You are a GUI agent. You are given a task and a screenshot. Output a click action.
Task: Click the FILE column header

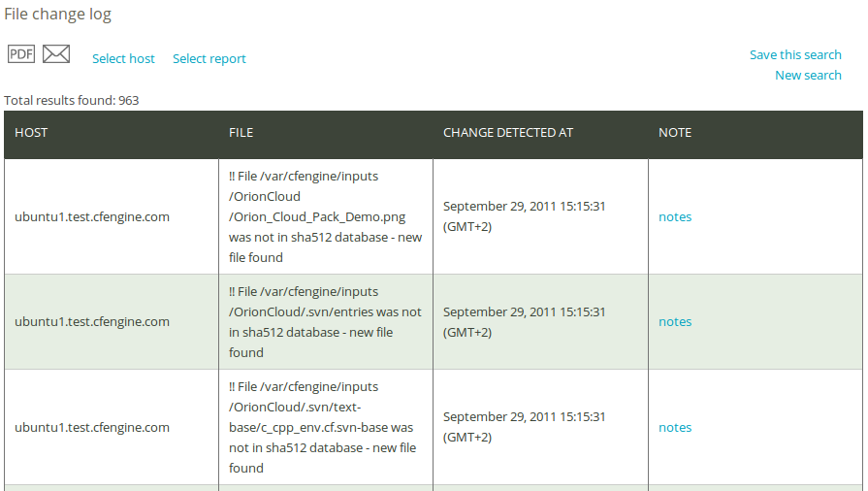pos(241,132)
